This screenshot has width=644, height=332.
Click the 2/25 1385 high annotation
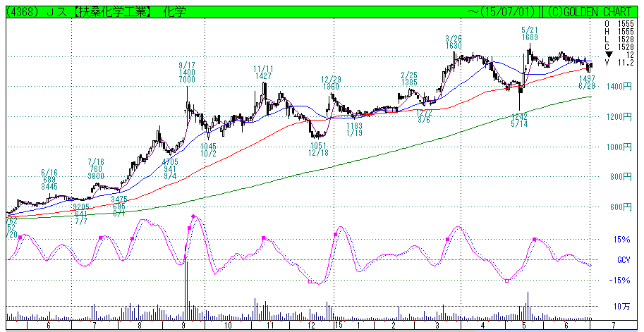[x=410, y=80]
